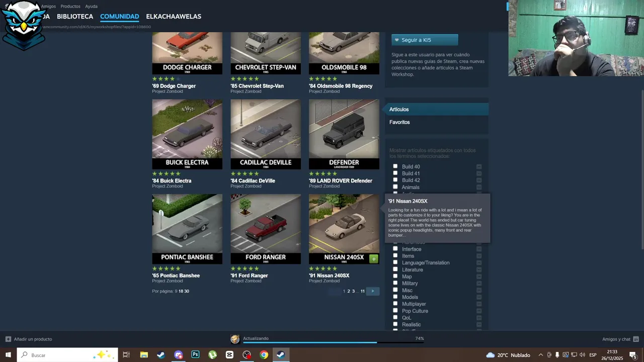Viewport: 644px width, 362px height.
Task: Open the COMUNIDAD section
Action: pos(119,17)
